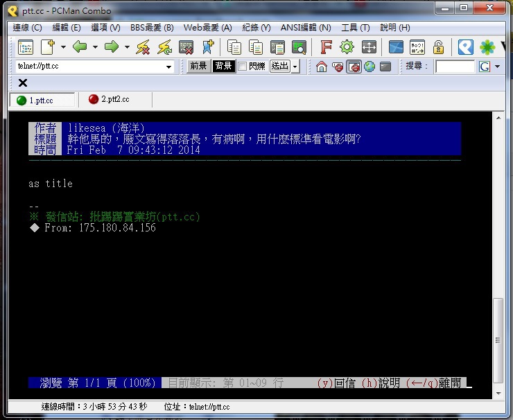Image resolution: width=513 pixels, height=420 pixels.
Task: Click (y)回信 reply in bottom bar
Action: 337,383
